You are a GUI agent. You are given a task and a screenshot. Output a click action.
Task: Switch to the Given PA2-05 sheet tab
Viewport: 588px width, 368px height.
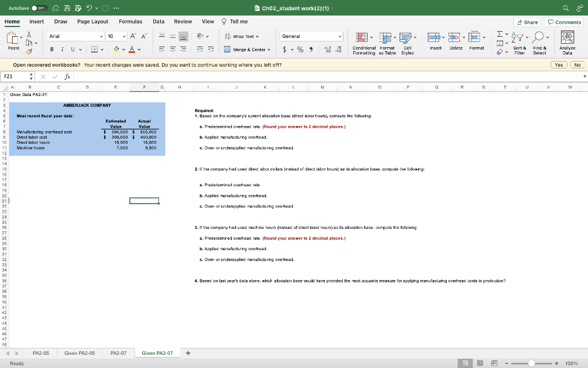(79, 353)
